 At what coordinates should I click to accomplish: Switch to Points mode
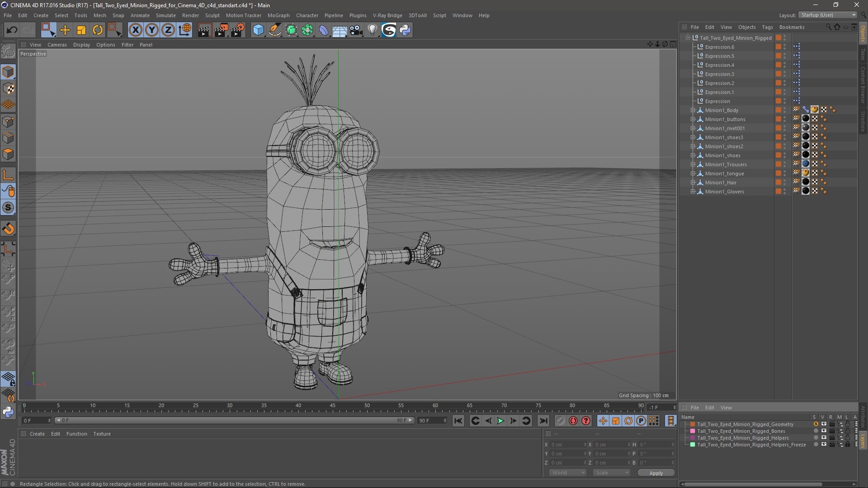pos(8,122)
